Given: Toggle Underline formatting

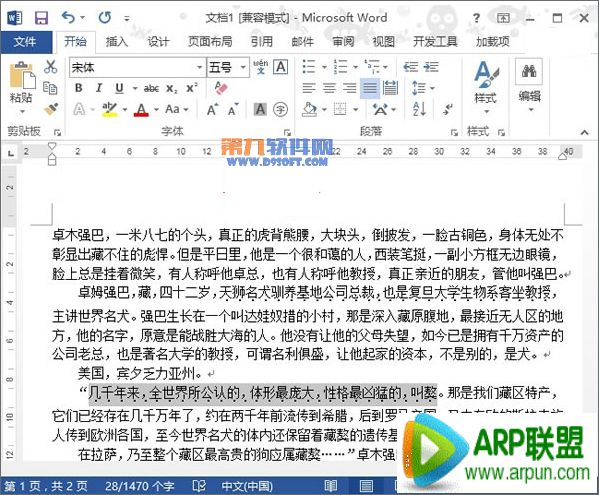Looking at the screenshot, I should tap(120, 88).
